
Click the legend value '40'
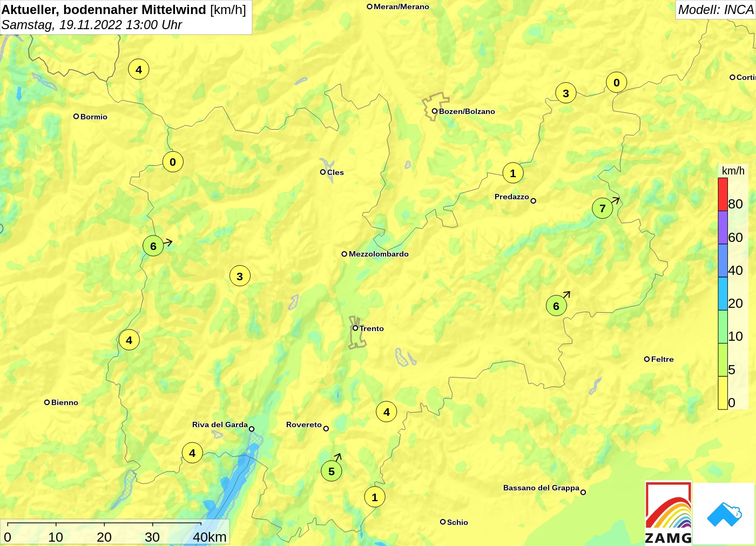(x=735, y=271)
